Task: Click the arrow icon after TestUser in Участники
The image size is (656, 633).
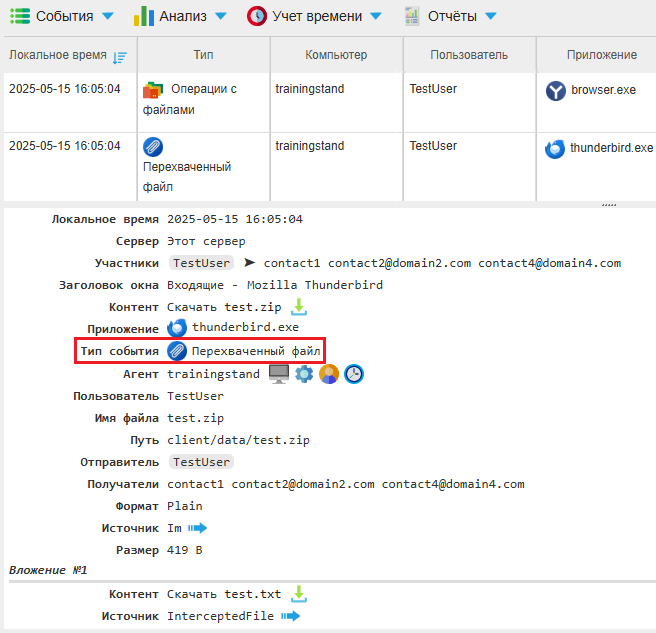Action: pos(249,262)
